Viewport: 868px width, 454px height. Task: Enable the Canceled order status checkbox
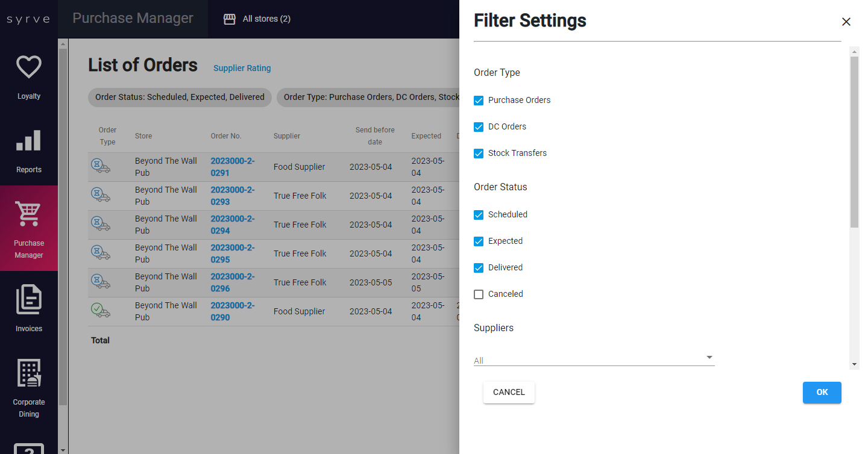(479, 294)
